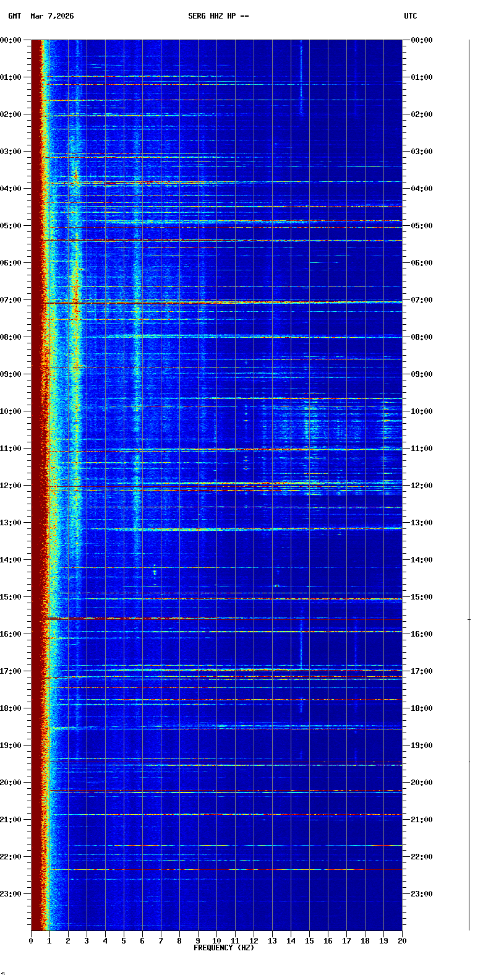Select the 23:00 marker on left axis
496x980 pixels.
click(11, 894)
